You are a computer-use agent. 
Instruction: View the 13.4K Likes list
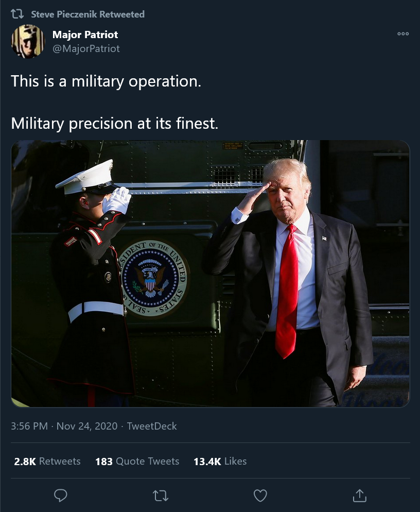(220, 461)
